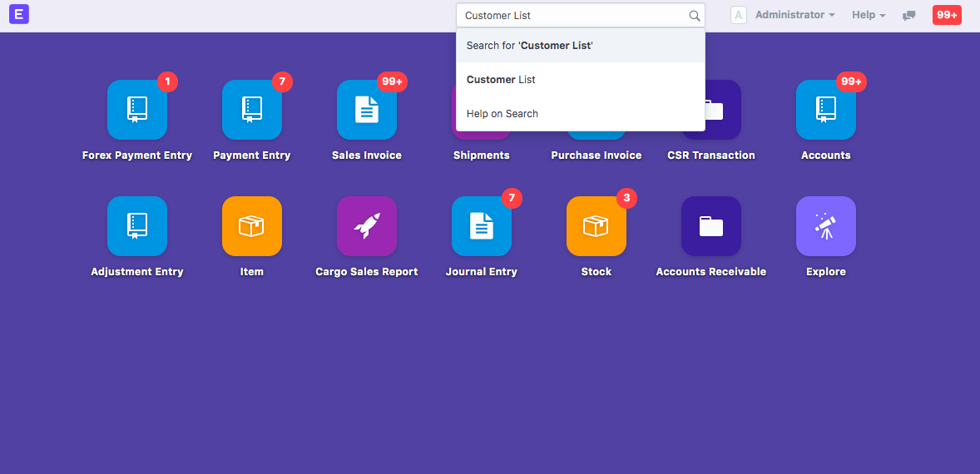Image resolution: width=980 pixels, height=474 pixels.
Task: Open the Forex Payment Entry module icon
Action: 137,110
